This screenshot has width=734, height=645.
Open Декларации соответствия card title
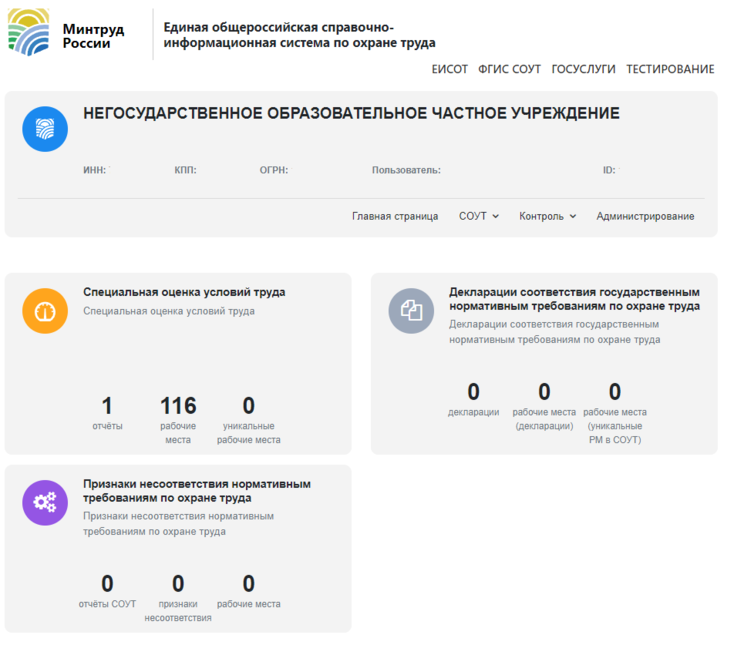point(574,299)
